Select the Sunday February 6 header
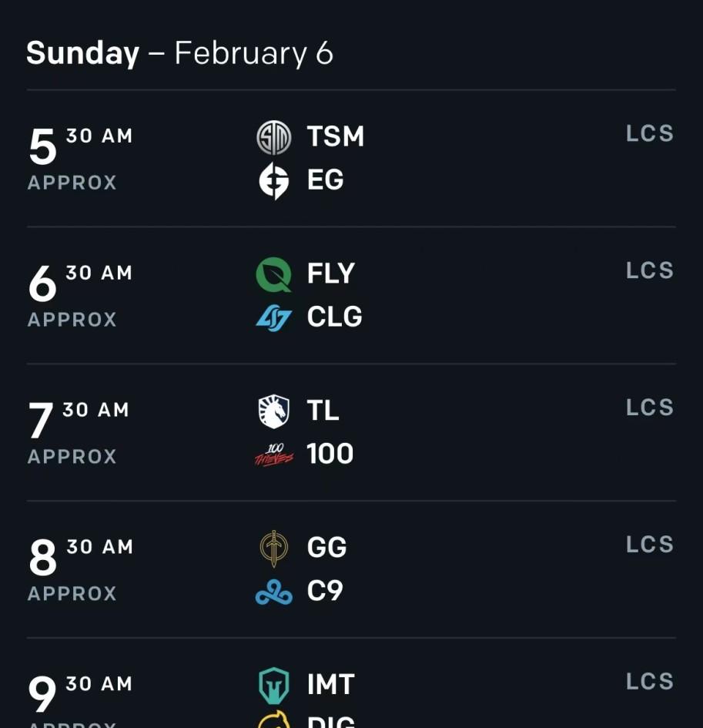 tap(179, 53)
